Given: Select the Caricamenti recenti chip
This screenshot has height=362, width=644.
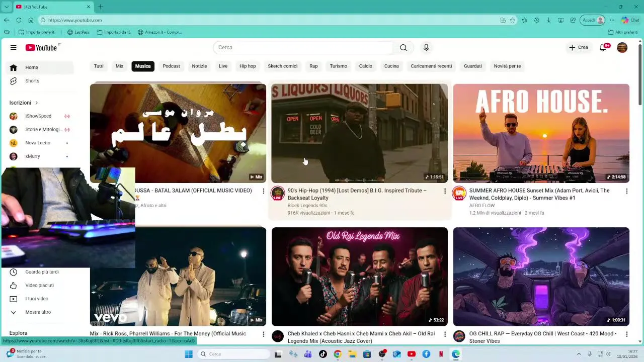Looking at the screenshot, I should 431,66.
